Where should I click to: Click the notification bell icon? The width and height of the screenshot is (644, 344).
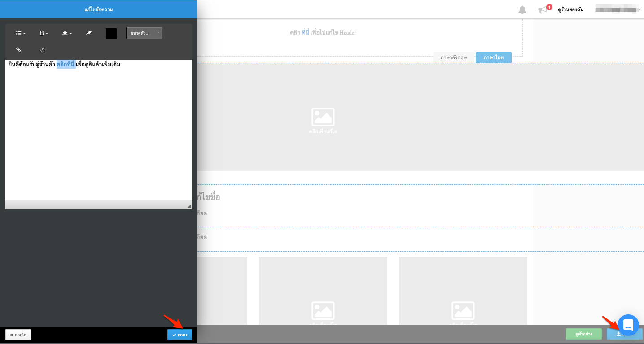click(522, 10)
